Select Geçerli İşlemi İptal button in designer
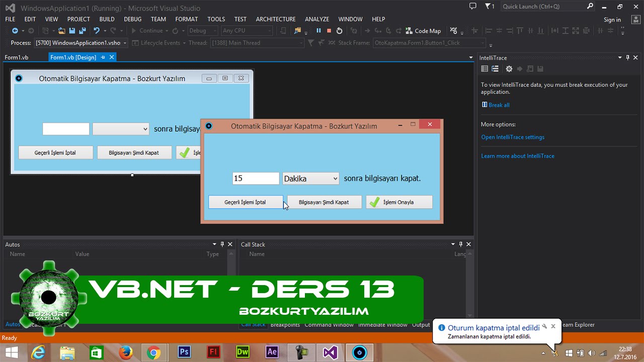644x362 pixels. [55, 152]
